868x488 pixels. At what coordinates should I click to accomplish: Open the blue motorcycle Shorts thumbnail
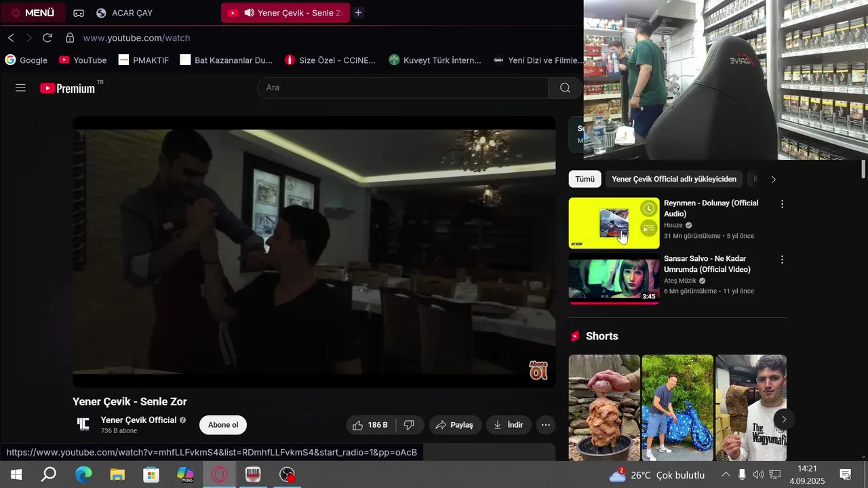(x=677, y=408)
